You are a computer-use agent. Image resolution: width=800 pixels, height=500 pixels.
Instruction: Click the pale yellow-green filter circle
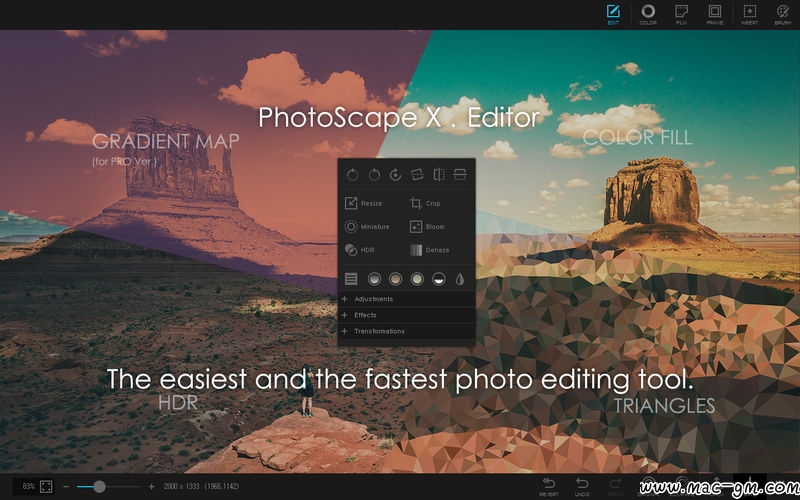point(417,279)
